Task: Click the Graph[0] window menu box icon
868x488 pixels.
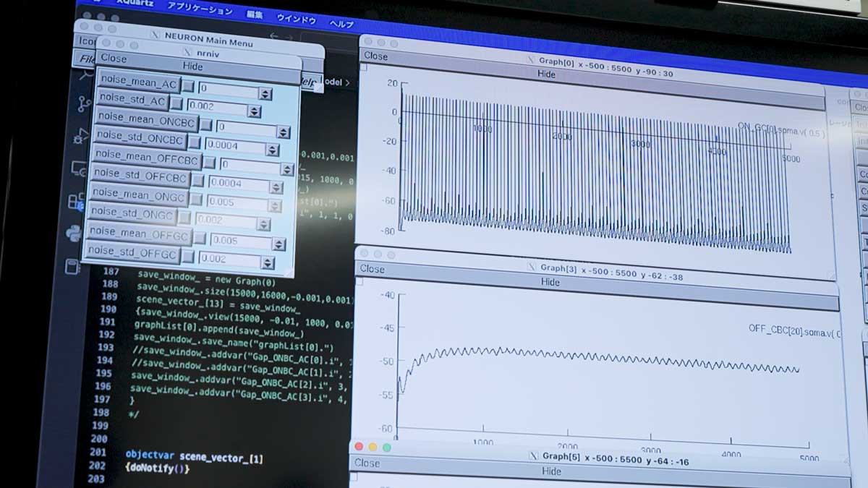Action: point(364,68)
